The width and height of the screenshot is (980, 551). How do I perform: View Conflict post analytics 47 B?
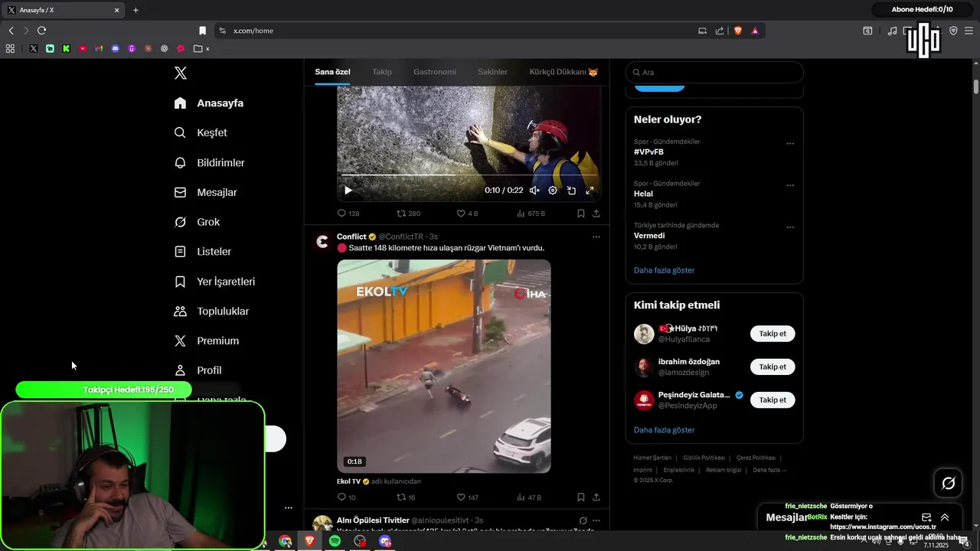(x=529, y=497)
